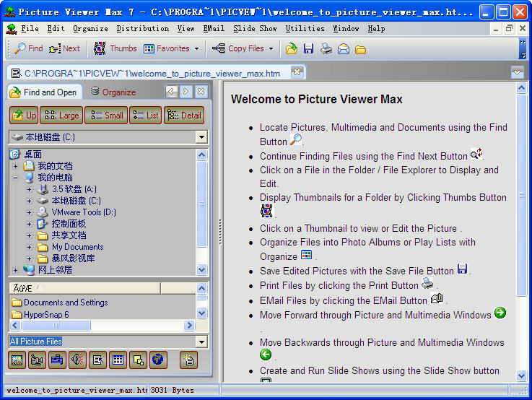Expand the VMware Tools (D:) node
The image size is (532, 400).
tap(29, 212)
